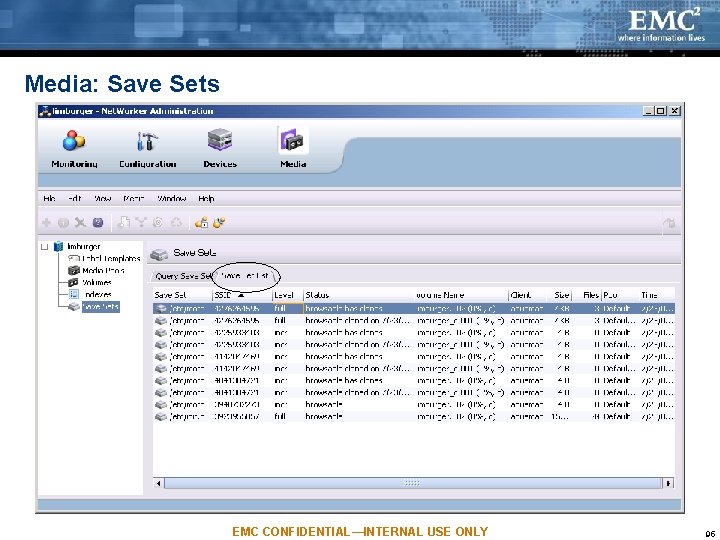Click the horizontal scrollbar right arrow

click(668, 483)
